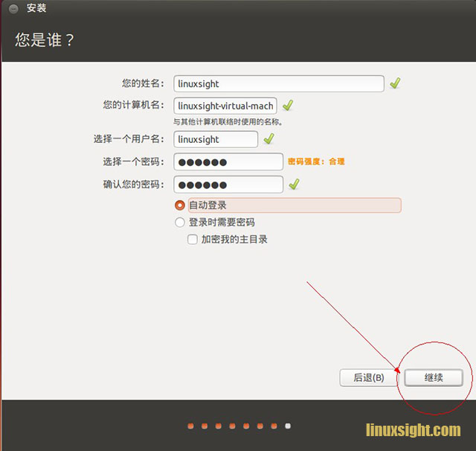
Task: Select the automatic login (自动登录) radio option
Action: [x=180, y=205]
